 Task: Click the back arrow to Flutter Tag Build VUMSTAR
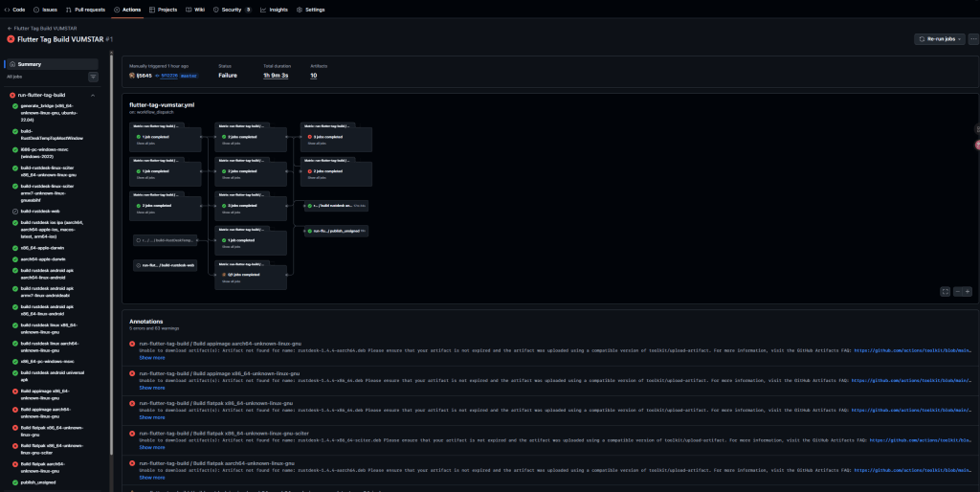pos(9,29)
